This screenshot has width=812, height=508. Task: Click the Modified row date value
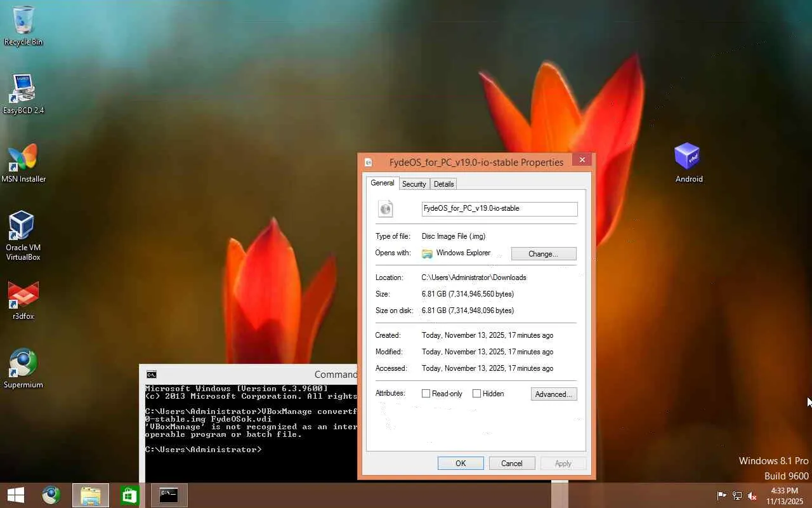(487, 352)
